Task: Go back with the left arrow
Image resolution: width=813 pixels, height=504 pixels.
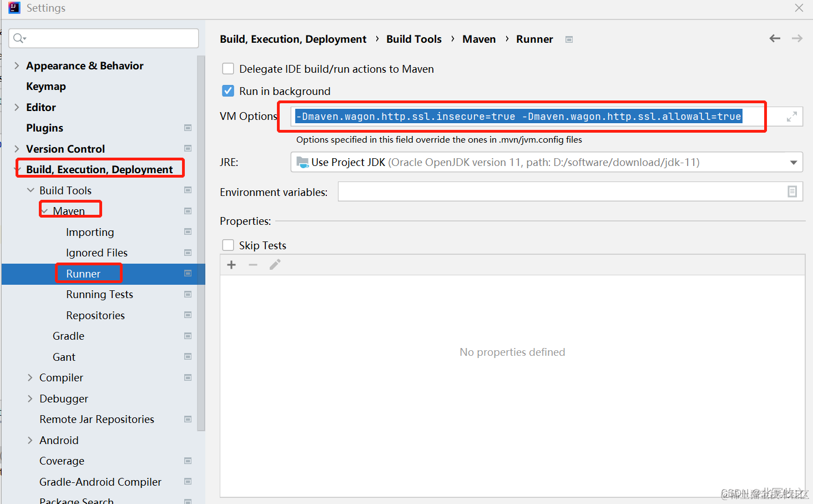Action: tap(775, 38)
